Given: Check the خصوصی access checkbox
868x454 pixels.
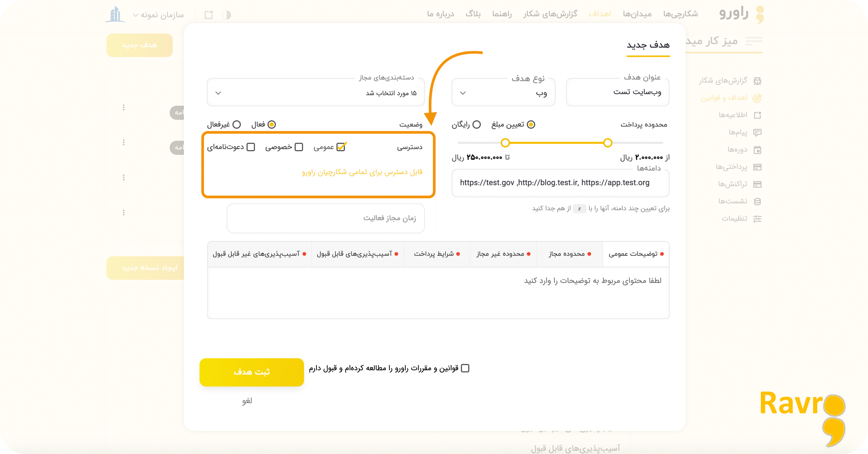Looking at the screenshot, I should pos(299,147).
